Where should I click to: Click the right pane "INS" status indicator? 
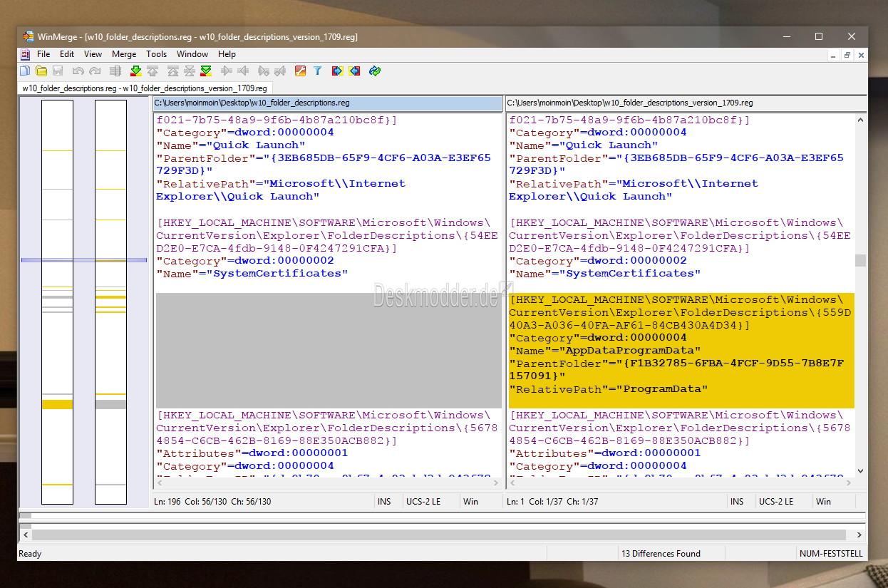pos(737,502)
